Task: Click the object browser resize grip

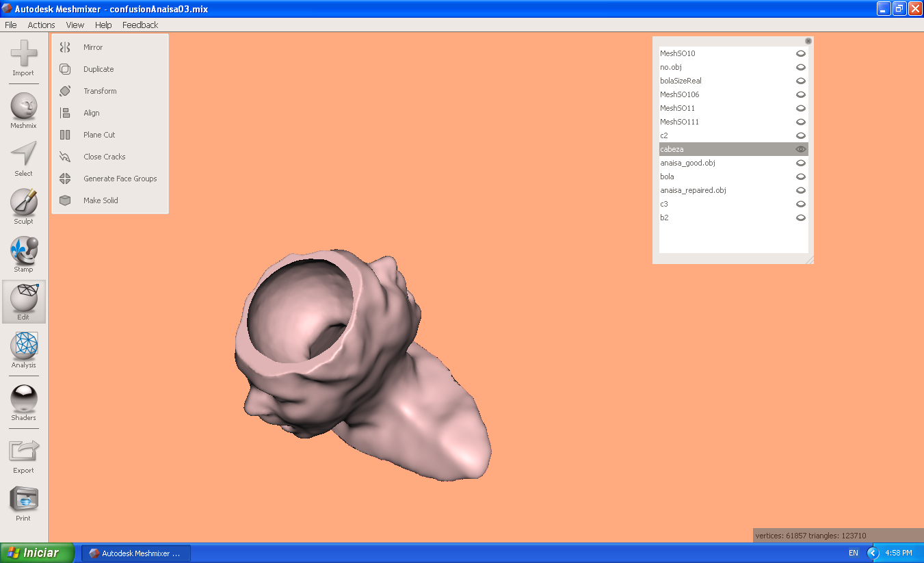Action: click(x=810, y=260)
